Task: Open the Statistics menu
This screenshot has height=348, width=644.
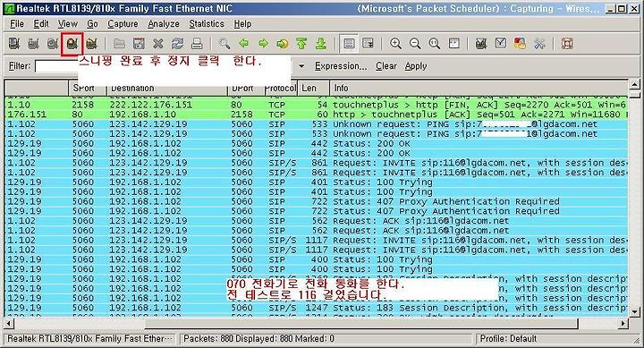Action: tap(207, 24)
